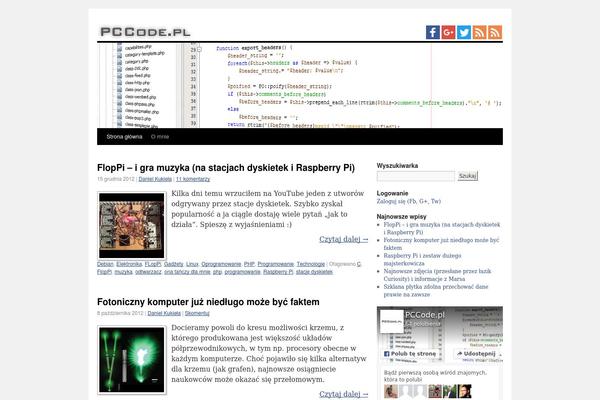The height and width of the screenshot is (400, 600).
Task: Open Daniel Kukiela link on FlopPi post
Action: 155,179
